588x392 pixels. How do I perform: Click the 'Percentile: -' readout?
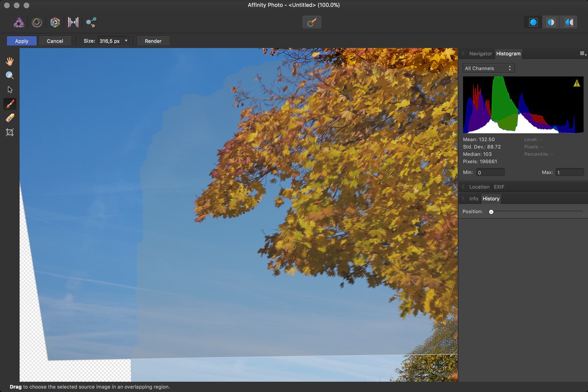[x=538, y=154]
